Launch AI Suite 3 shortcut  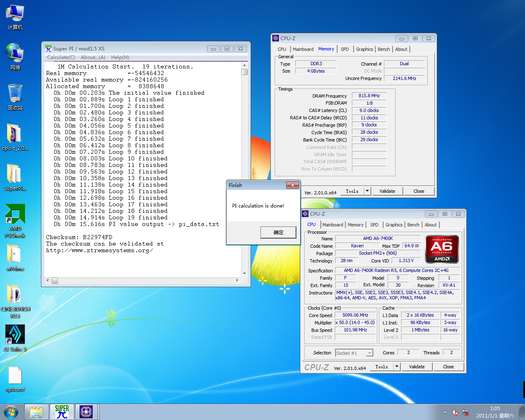pos(15,338)
